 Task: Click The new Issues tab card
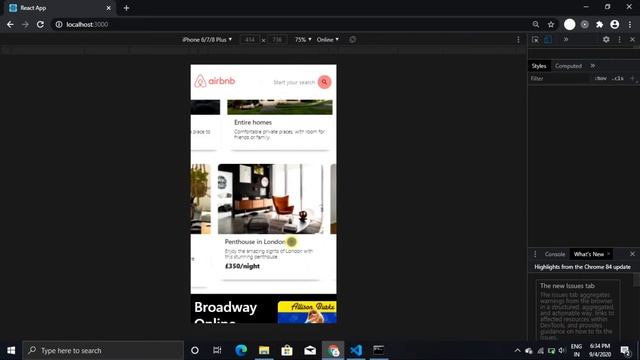click(x=578, y=311)
